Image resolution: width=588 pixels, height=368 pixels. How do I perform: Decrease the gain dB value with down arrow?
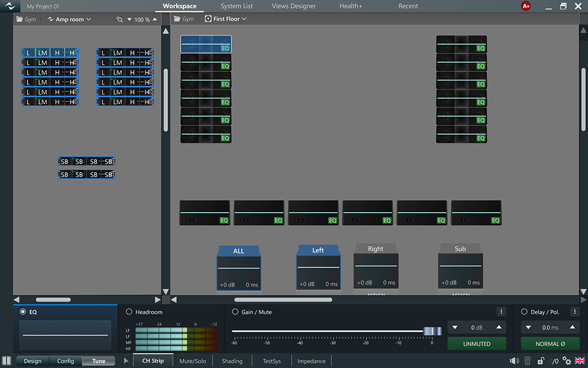(x=455, y=327)
